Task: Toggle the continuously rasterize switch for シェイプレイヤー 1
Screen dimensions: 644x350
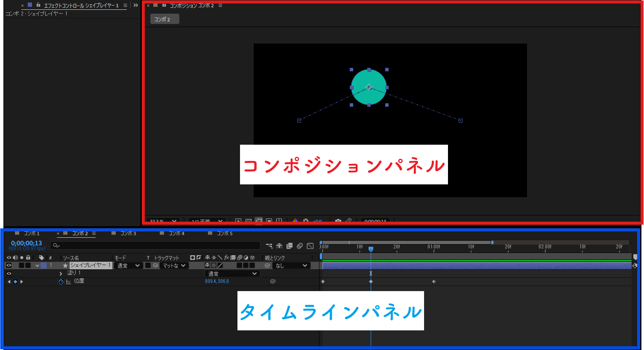Action: click(x=214, y=265)
